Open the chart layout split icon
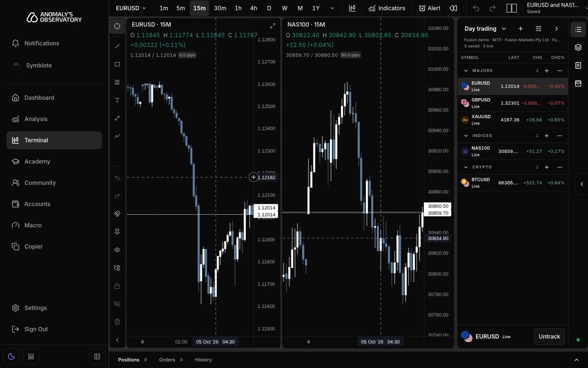Screen dimensions: 588x368 tap(511, 8)
